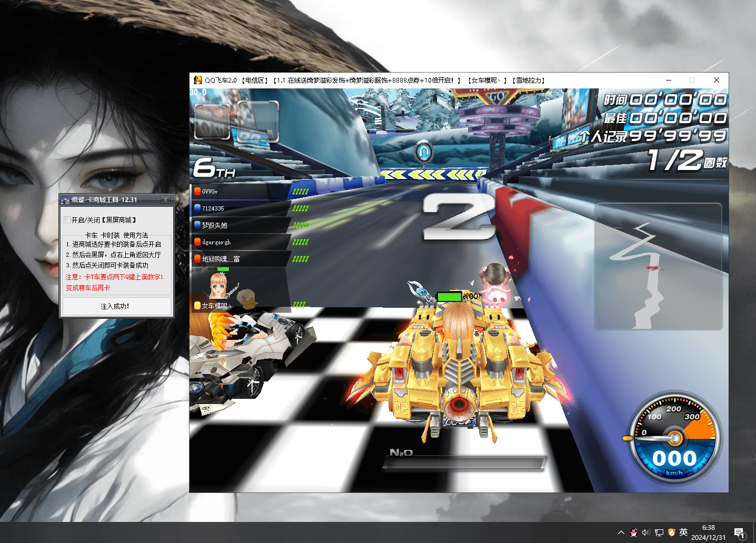Click the tool's app icon in title bar

[65, 200]
